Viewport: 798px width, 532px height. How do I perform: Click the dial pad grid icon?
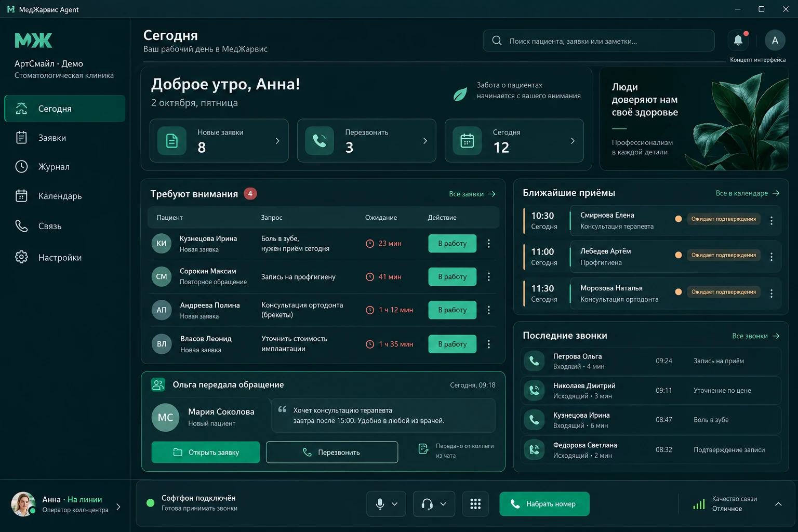475,504
